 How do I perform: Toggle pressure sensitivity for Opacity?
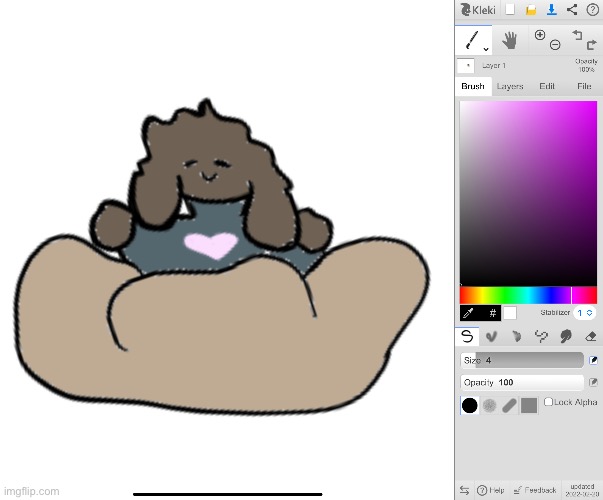coord(593,382)
